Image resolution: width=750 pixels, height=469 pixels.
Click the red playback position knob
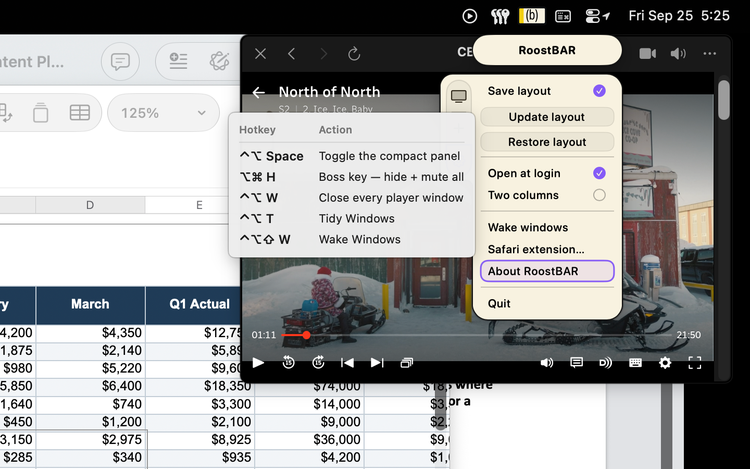306,335
